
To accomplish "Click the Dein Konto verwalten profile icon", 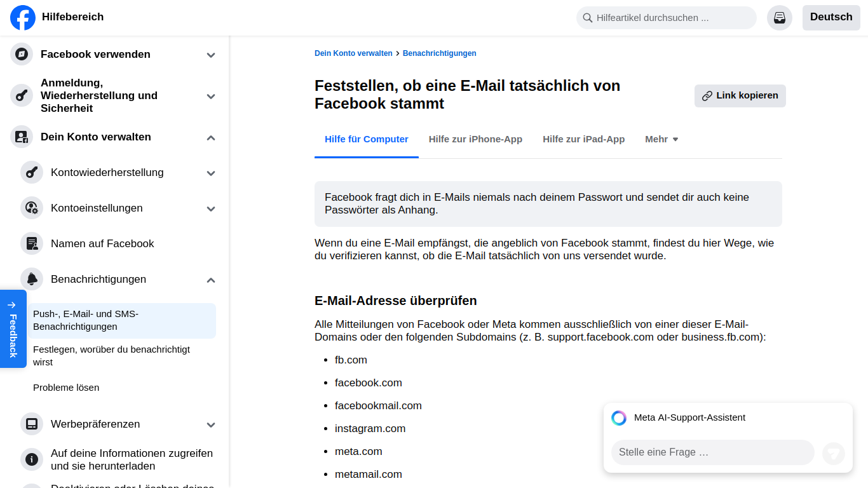I will pos(22,137).
